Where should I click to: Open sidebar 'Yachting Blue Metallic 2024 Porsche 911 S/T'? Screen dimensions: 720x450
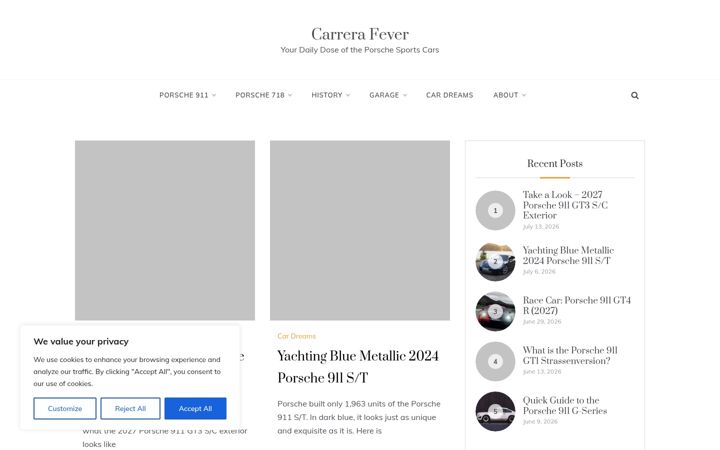[568, 255]
